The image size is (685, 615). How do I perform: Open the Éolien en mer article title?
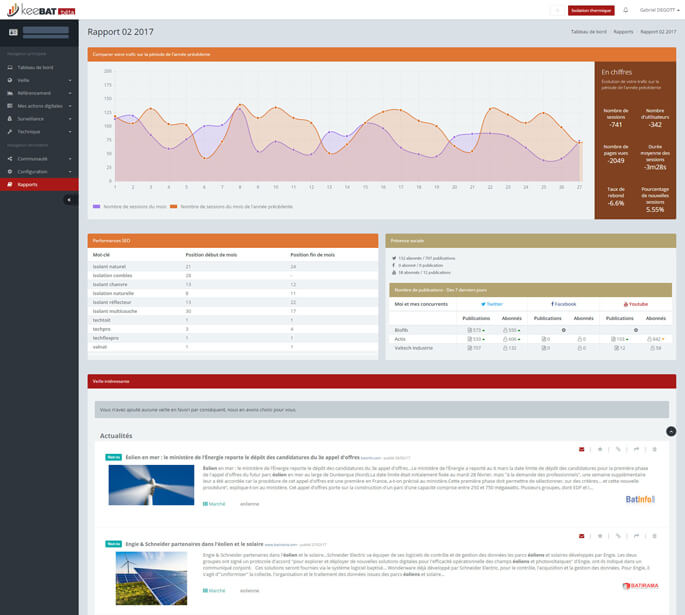pyautogui.click(x=242, y=457)
